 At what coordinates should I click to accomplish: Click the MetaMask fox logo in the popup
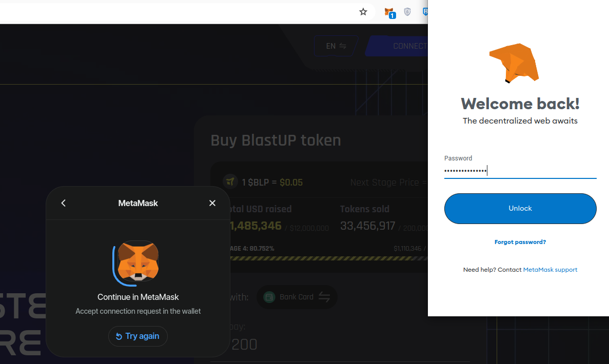137,262
